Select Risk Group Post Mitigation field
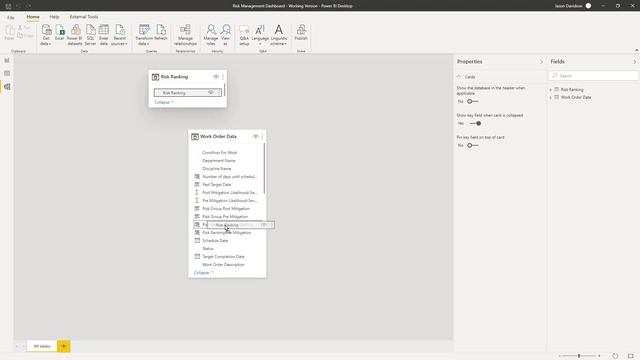 click(227, 209)
